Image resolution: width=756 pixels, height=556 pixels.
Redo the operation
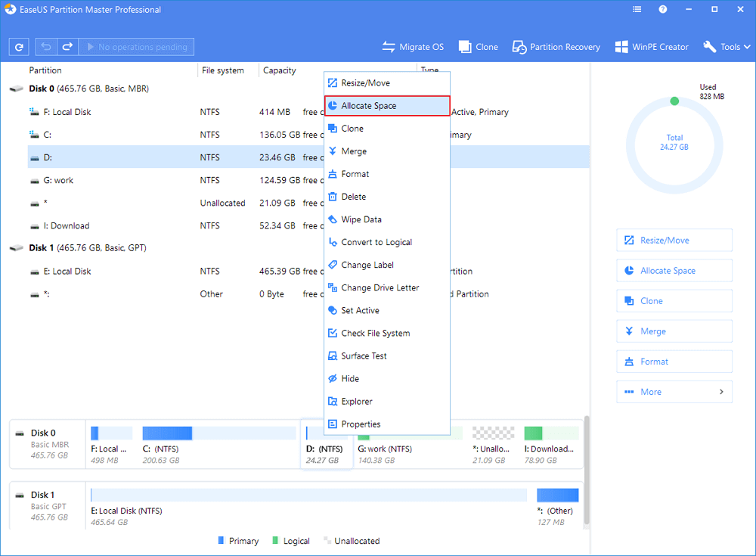pyautogui.click(x=67, y=47)
